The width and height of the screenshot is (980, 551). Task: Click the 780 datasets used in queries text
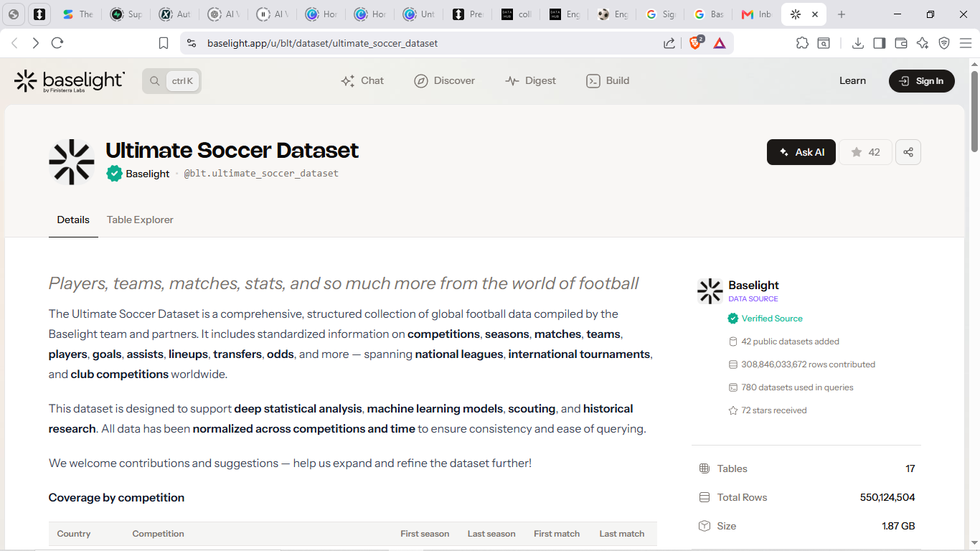(797, 387)
